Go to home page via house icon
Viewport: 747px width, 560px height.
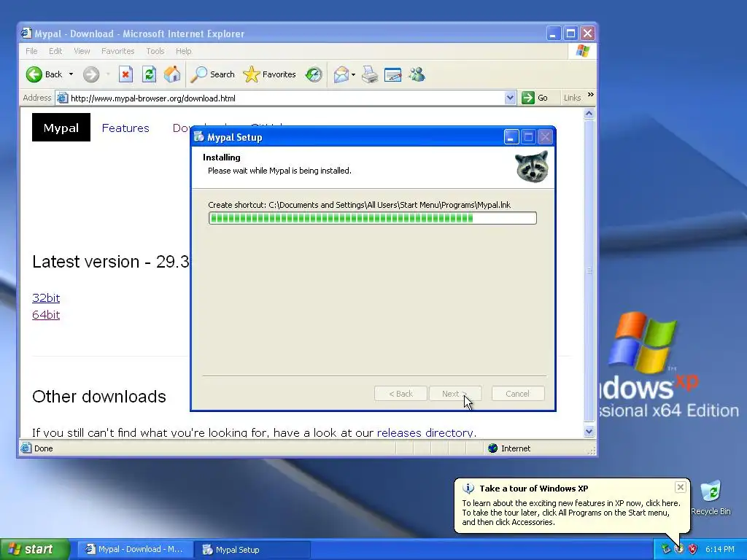coord(172,74)
